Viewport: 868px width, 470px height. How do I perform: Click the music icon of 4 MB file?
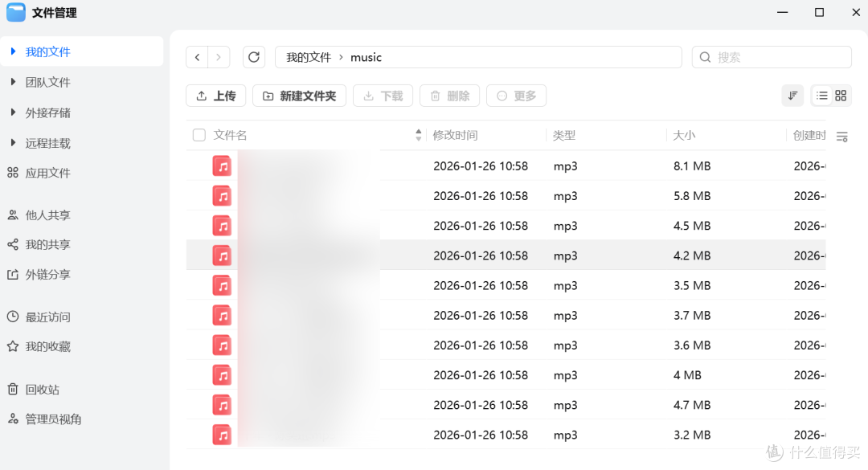(222, 375)
